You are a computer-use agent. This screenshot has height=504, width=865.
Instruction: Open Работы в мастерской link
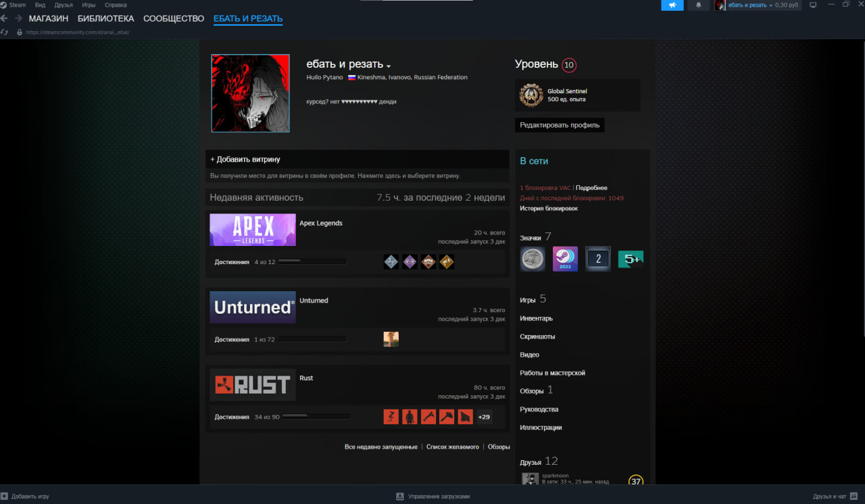tap(552, 373)
